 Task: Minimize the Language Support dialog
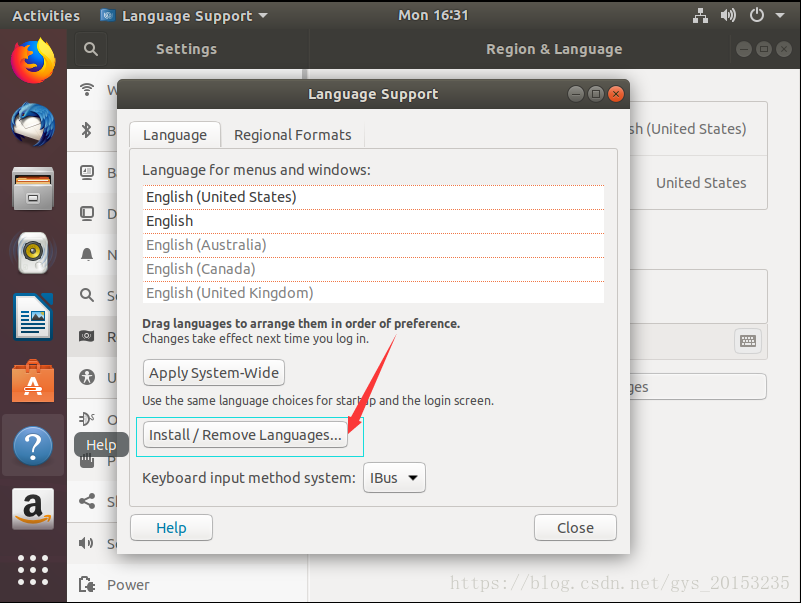(x=576, y=94)
